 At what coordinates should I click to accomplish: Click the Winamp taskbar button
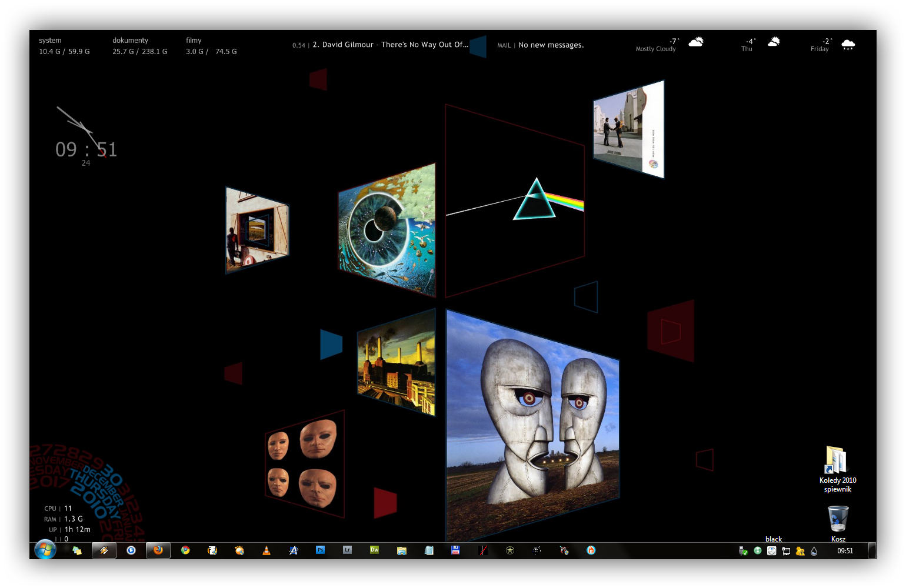pyautogui.click(x=104, y=550)
